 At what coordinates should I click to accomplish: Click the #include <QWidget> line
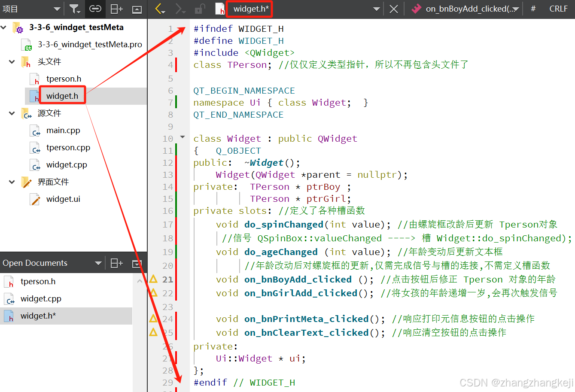(x=244, y=53)
